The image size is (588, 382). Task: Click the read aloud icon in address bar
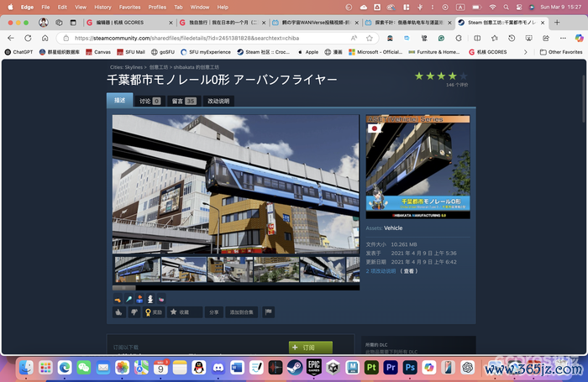click(354, 38)
